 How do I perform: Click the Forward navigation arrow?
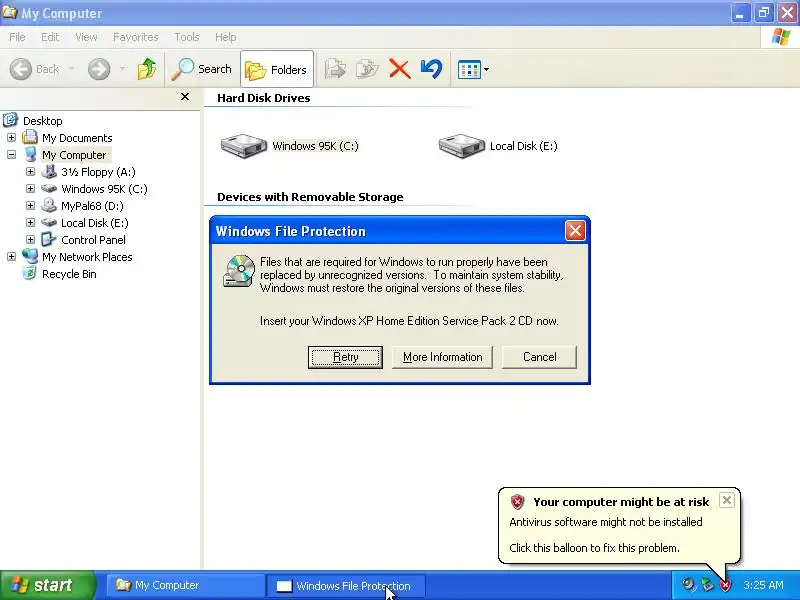[x=99, y=69]
